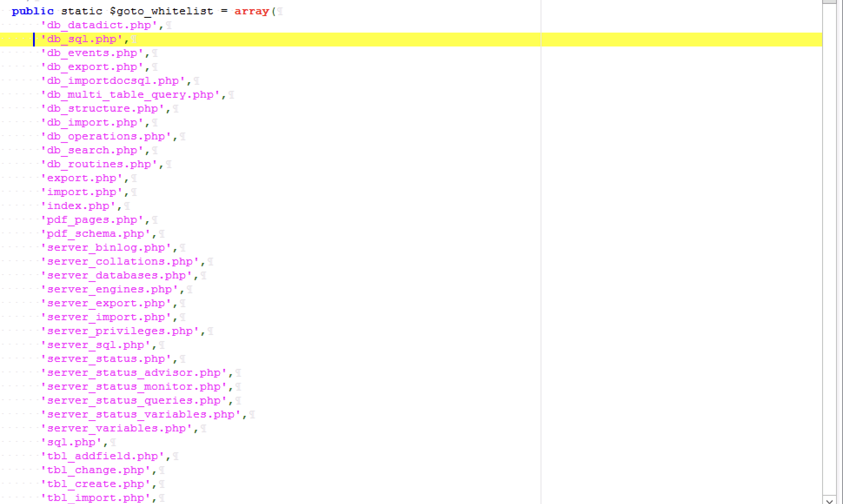Image resolution: width=843 pixels, height=504 pixels.
Task: Click 'db_routines.php' line
Action: [x=99, y=164]
